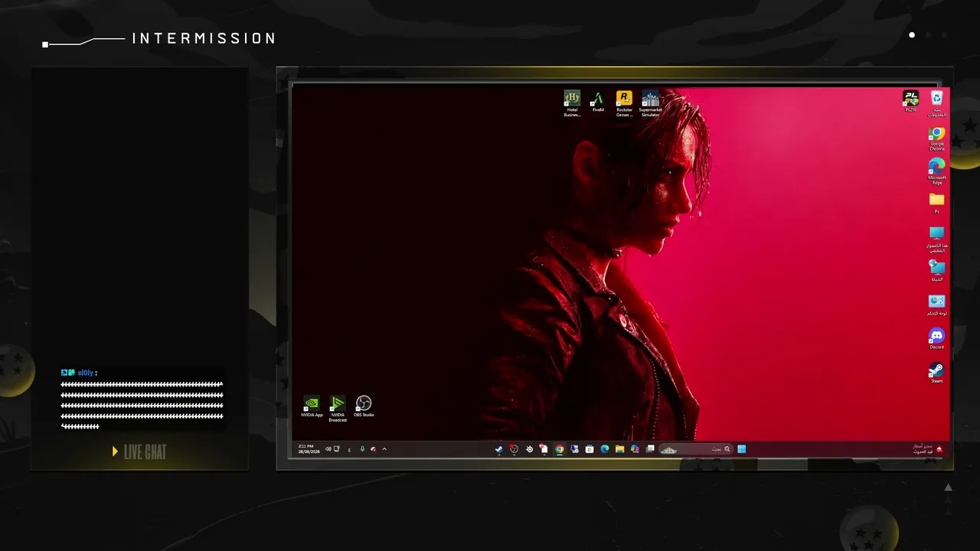The image size is (980, 551).
Task: Switch to Google Chrome on the taskbar
Action: 560,449
